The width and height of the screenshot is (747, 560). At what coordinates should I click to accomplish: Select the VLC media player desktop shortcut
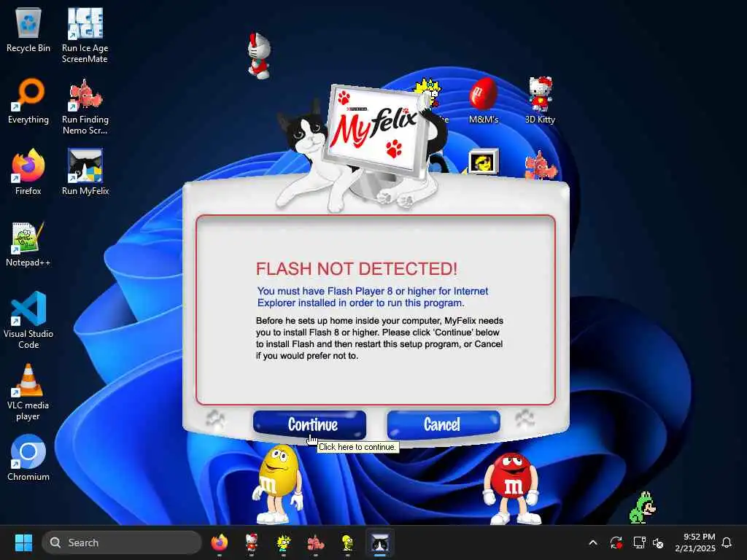[x=28, y=392]
